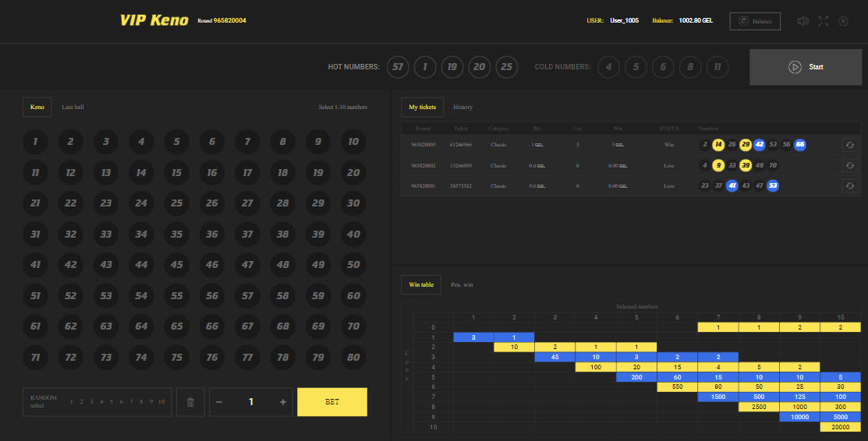The width and height of the screenshot is (868, 441).
Task: Select number 48 on the keno board
Action: coord(283,265)
